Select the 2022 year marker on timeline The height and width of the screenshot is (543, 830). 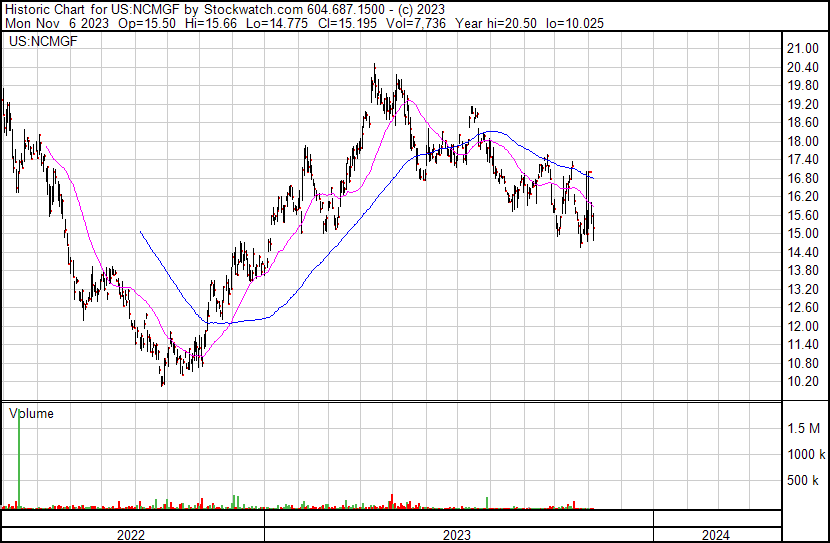[131, 535]
